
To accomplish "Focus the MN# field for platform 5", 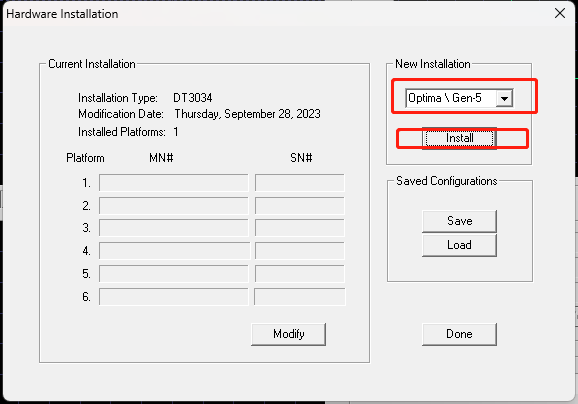I will (174, 274).
